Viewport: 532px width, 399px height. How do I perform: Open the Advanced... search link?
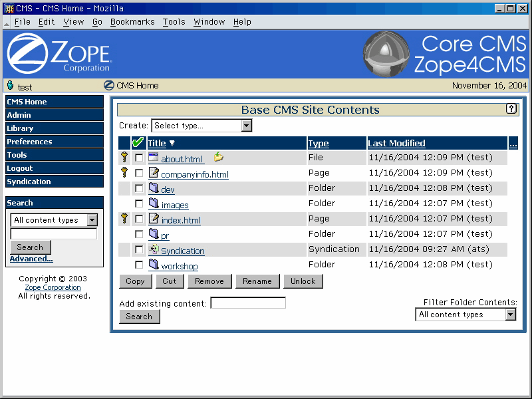(31, 259)
